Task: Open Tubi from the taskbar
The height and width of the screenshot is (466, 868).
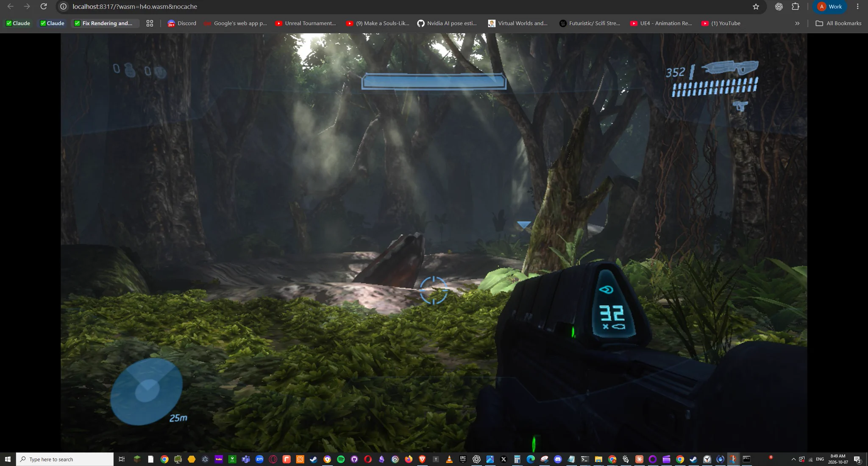Action: (x=219, y=459)
